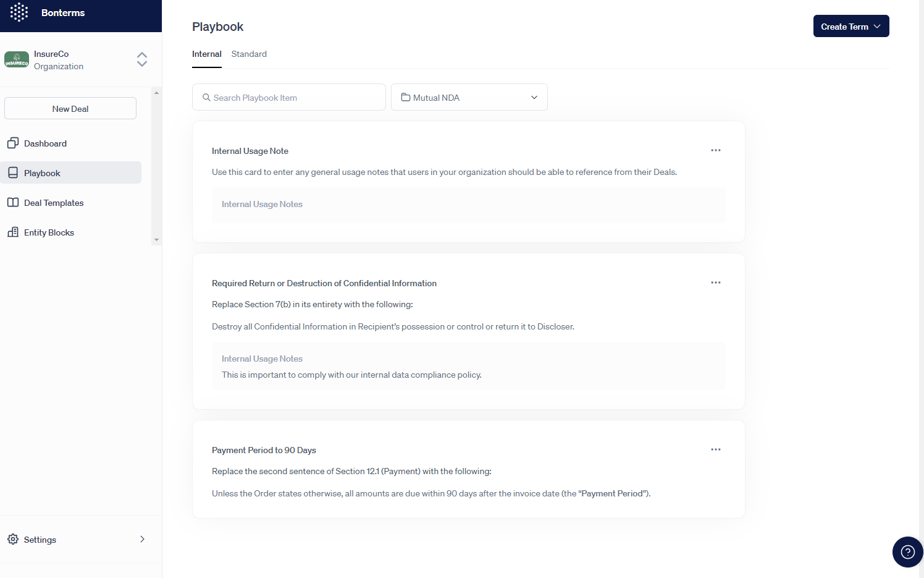Open options for the Payment Period to 90 Days card

tap(716, 449)
